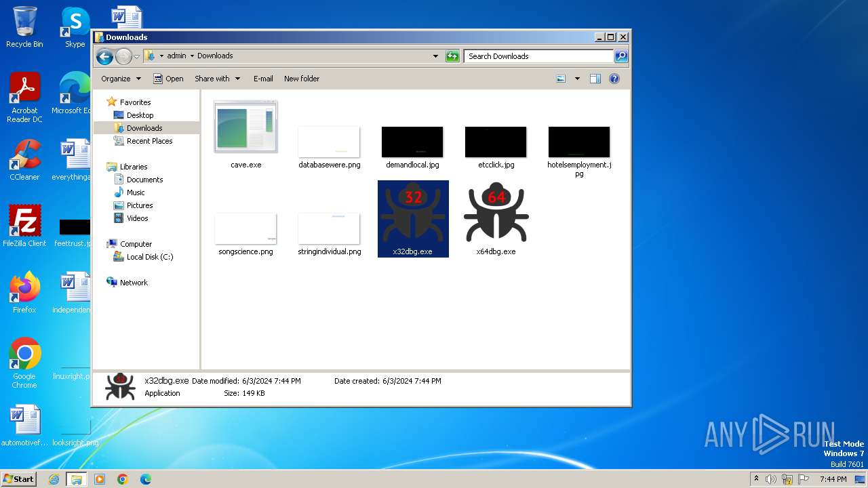The width and height of the screenshot is (868, 488).
Task: Open the Share with menu
Action: point(217,79)
